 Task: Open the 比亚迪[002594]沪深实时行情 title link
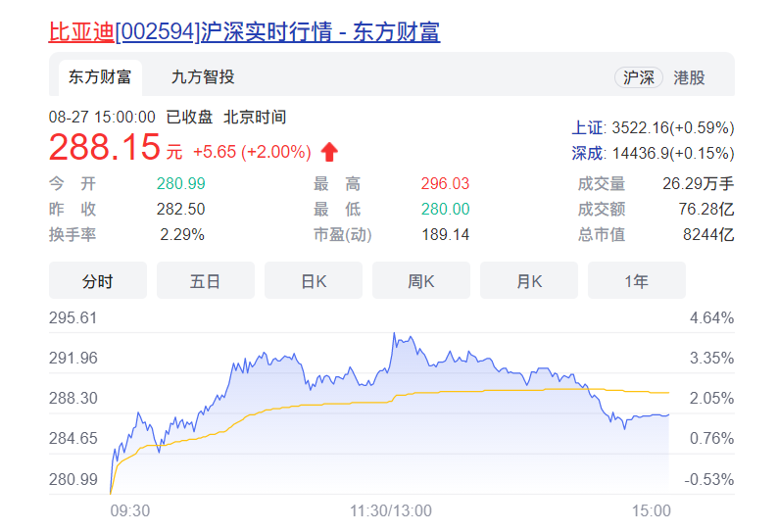click(244, 32)
